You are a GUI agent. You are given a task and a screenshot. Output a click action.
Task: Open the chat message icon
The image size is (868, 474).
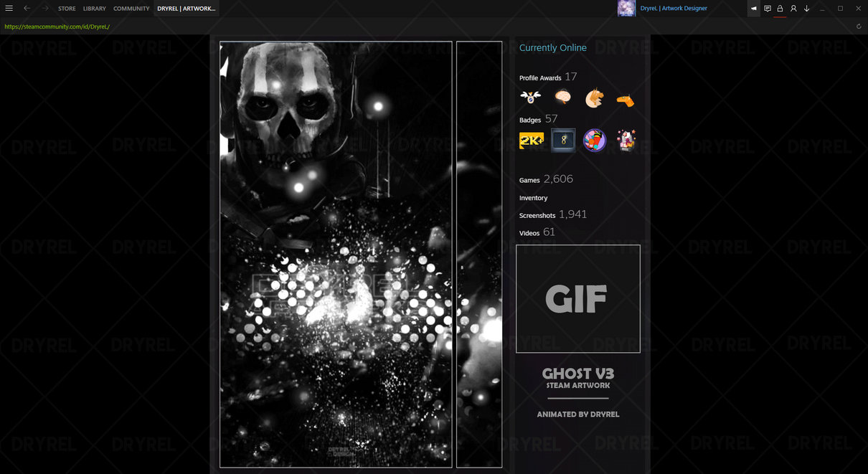[768, 9]
